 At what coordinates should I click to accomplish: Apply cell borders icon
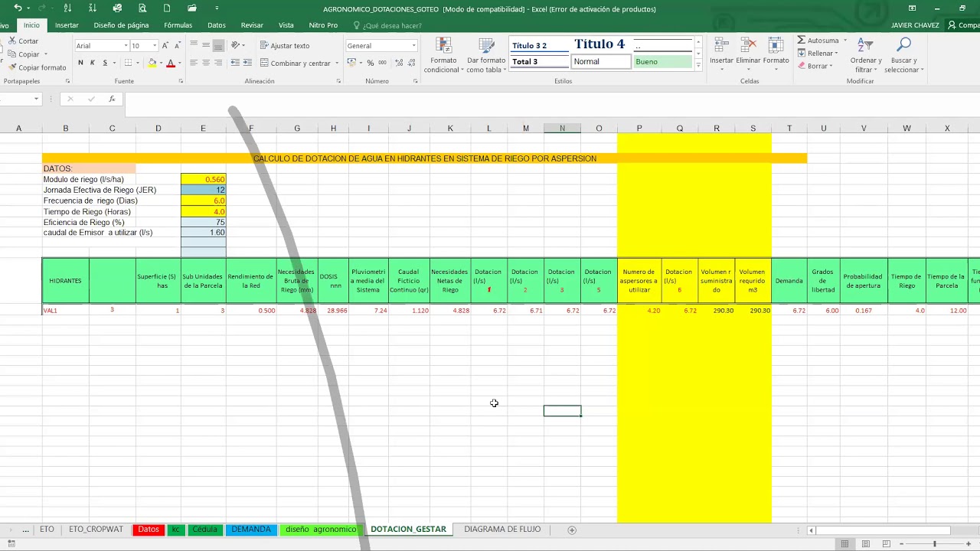(x=128, y=63)
